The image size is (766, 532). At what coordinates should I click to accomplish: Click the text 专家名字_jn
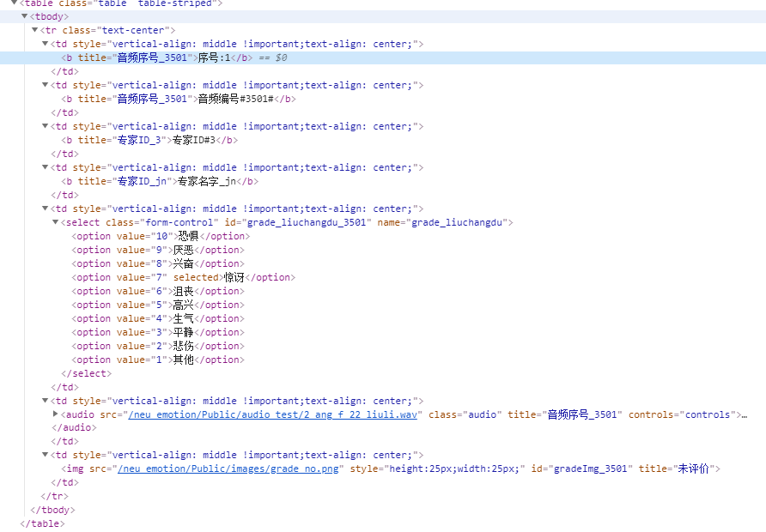tap(207, 182)
